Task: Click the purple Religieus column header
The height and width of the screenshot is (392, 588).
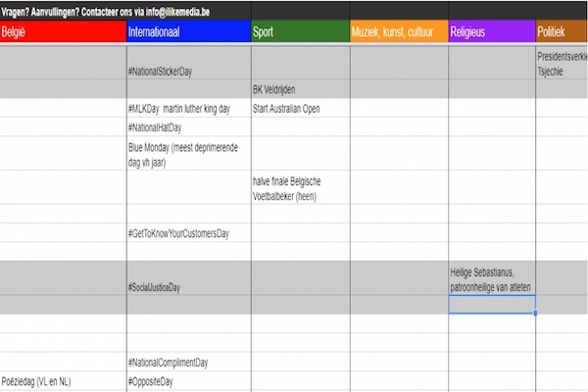Action: [492, 32]
